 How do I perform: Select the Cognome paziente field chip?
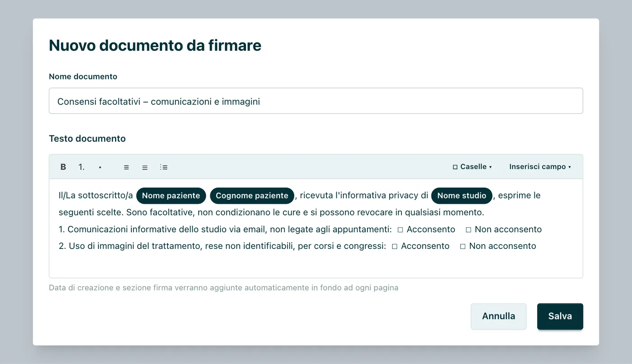pos(252,196)
